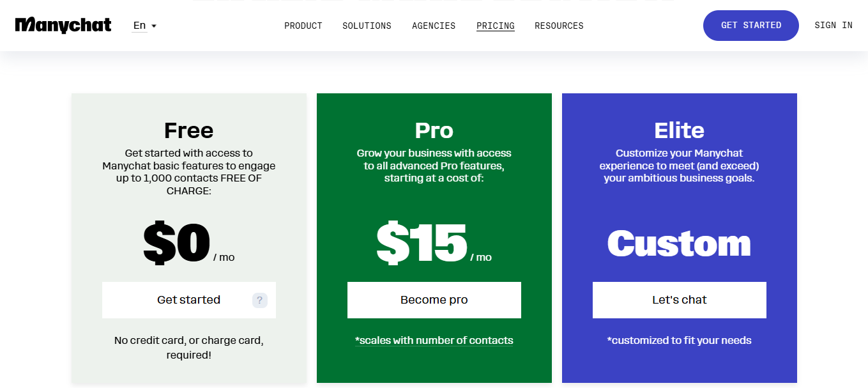Open the Solutions menu
This screenshot has width=868, height=388.
[x=367, y=26]
